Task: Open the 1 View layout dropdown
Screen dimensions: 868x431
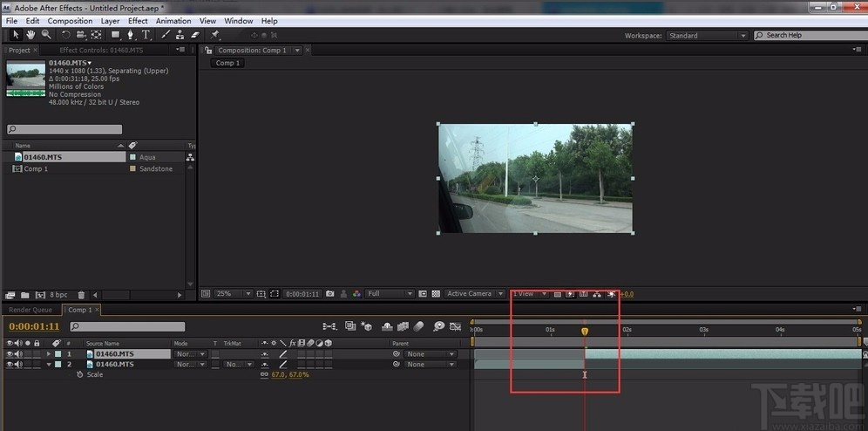Action: coord(530,294)
